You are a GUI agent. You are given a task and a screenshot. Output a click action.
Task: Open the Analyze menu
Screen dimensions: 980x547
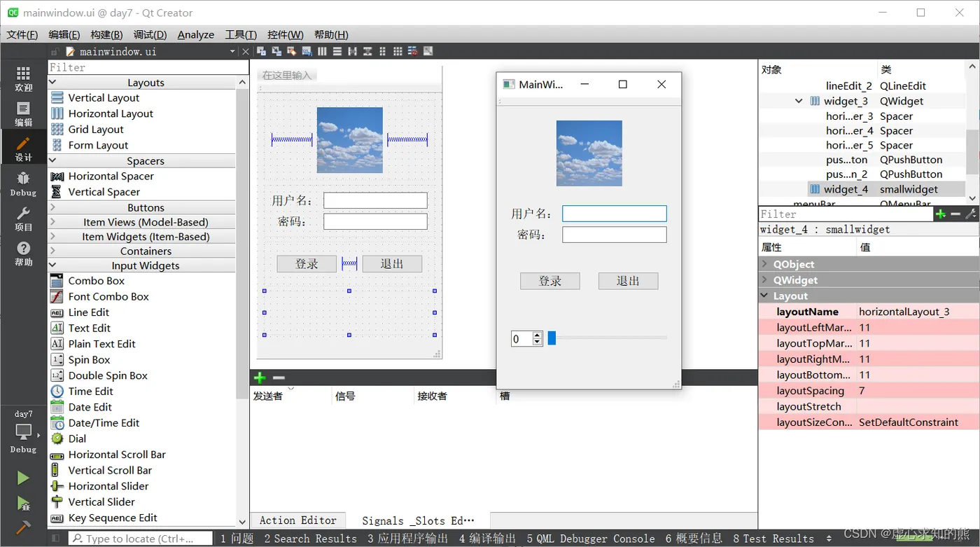[196, 34]
